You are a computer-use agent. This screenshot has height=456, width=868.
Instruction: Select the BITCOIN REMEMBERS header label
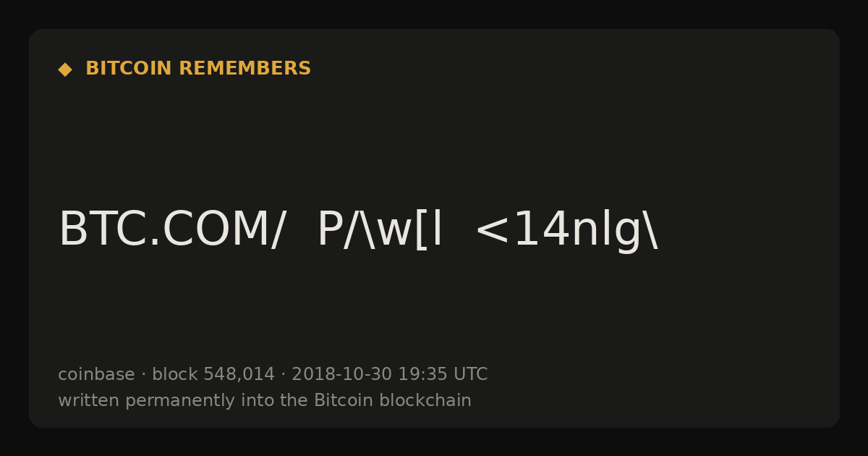click(198, 69)
